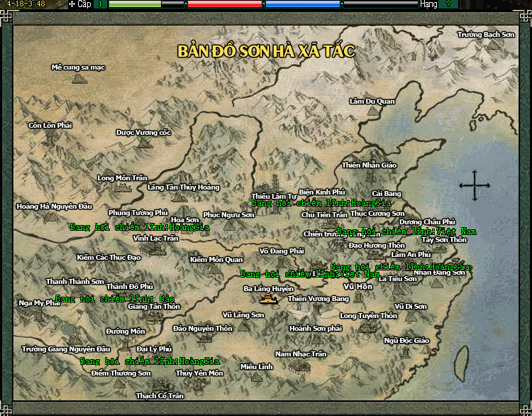Click the Lâm Du Quan location
This screenshot has height=416, width=532.
coord(372,102)
